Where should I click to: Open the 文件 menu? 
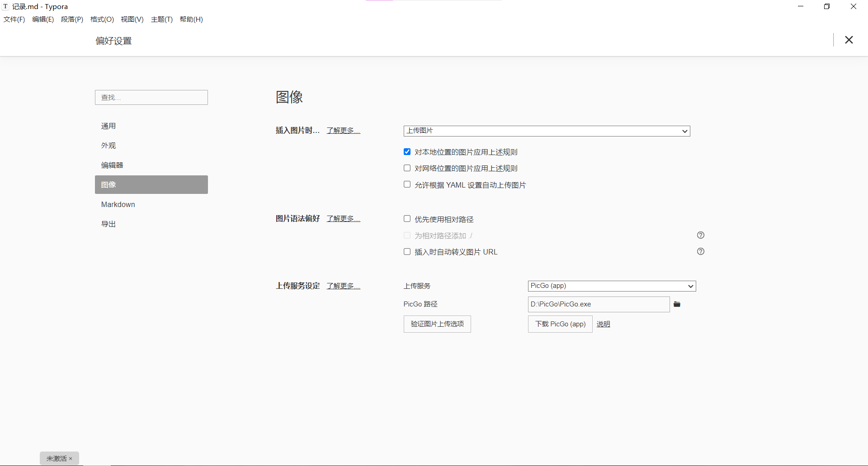point(14,19)
